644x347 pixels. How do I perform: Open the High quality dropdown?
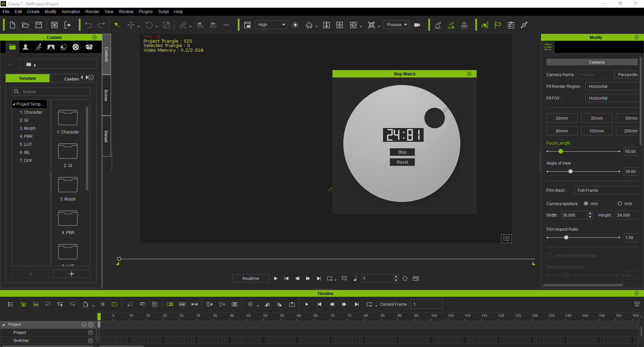click(x=271, y=25)
